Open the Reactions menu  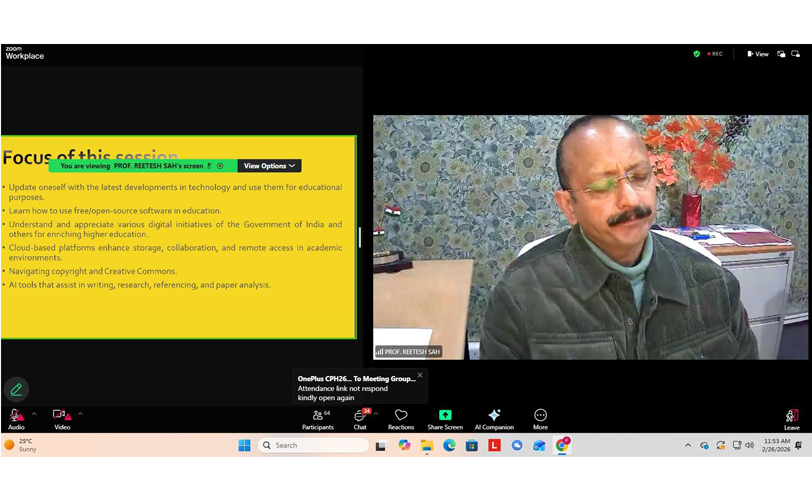(401, 420)
